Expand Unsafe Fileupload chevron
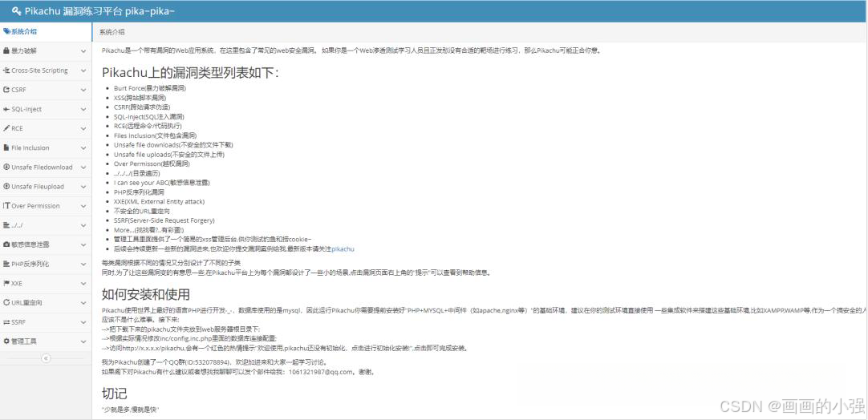Screen dimensions: 868x420 (x=83, y=187)
